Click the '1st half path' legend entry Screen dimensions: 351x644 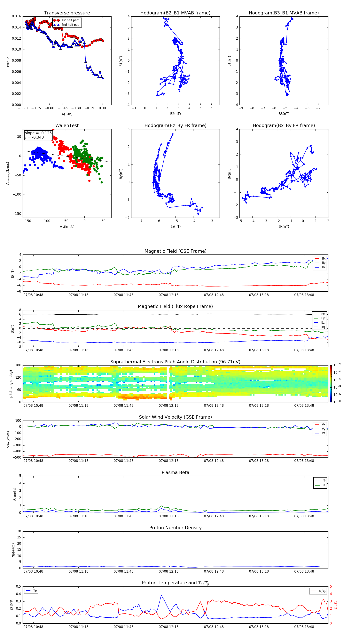click(x=67, y=20)
